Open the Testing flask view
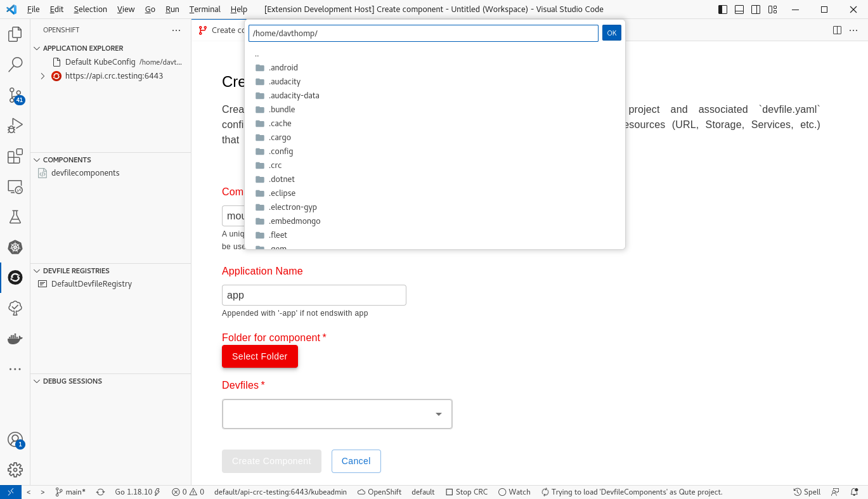Viewport: 868px width, 499px height. 15,217
